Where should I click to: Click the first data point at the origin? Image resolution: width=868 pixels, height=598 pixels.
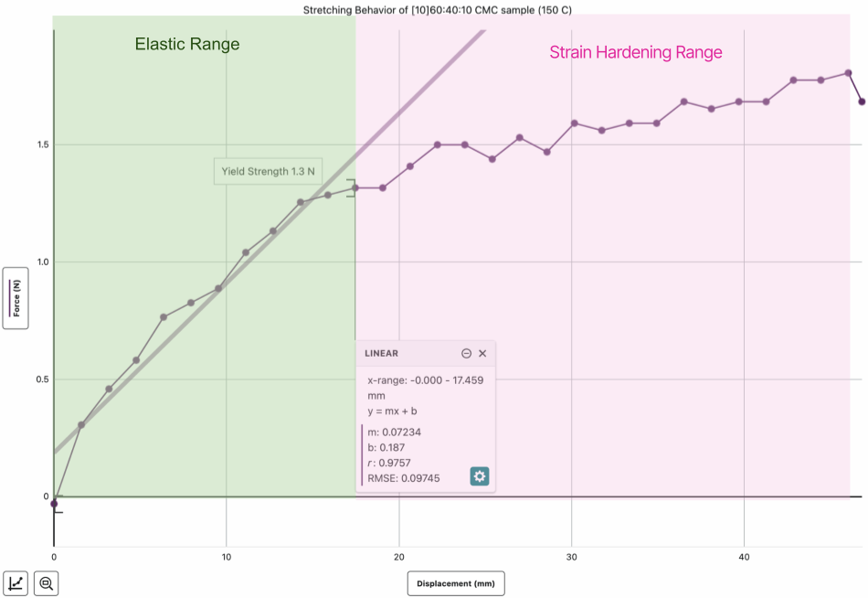pyautogui.click(x=54, y=504)
